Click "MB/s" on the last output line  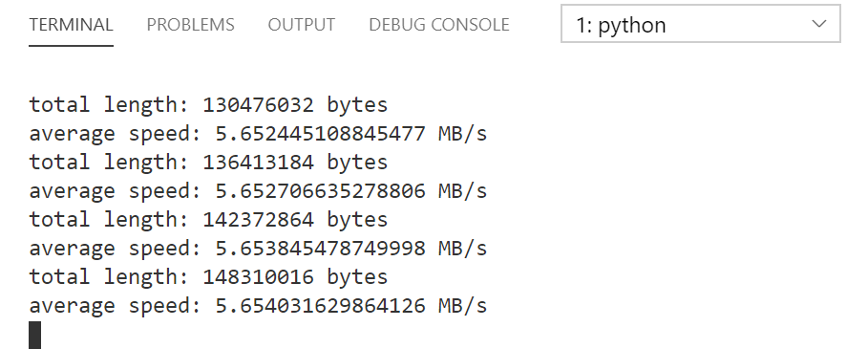pyautogui.click(x=463, y=306)
